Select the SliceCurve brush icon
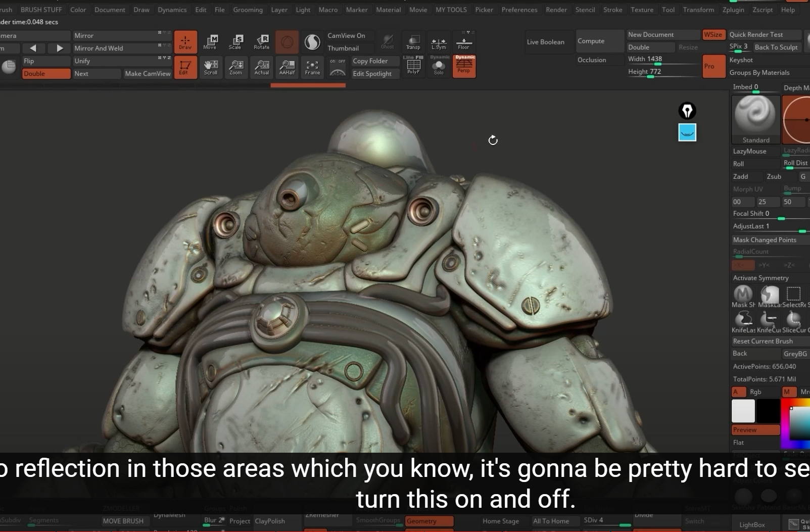The image size is (810, 532). [x=794, y=322]
